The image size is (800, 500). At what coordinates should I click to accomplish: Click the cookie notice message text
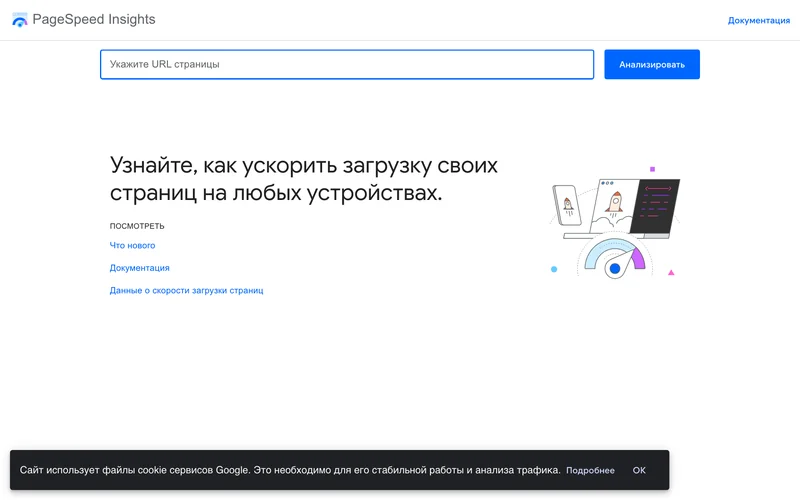click(x=290, y=470)
